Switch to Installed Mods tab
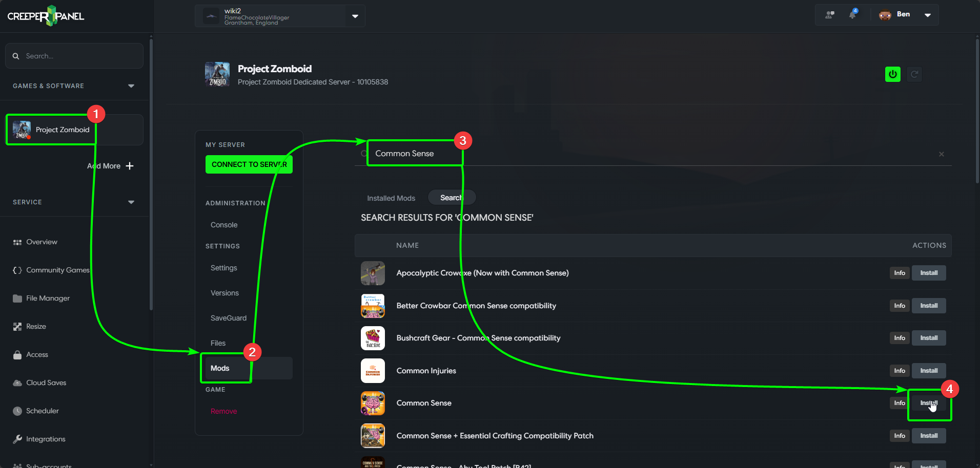The width and height of the screenshot is (980, 468). [x=391, y=198]
